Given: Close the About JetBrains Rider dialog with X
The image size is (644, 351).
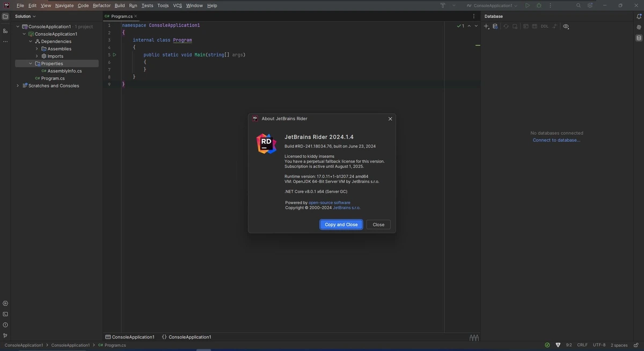Looking at the screenshot, I should pyautogui.click(x=390, y=119).
